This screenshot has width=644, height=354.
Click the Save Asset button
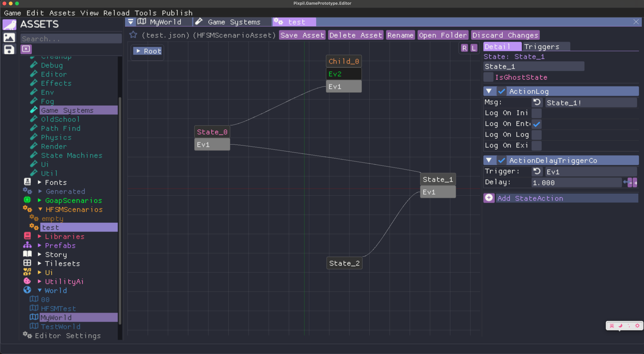pyautogui.click(x=302, y=35)
